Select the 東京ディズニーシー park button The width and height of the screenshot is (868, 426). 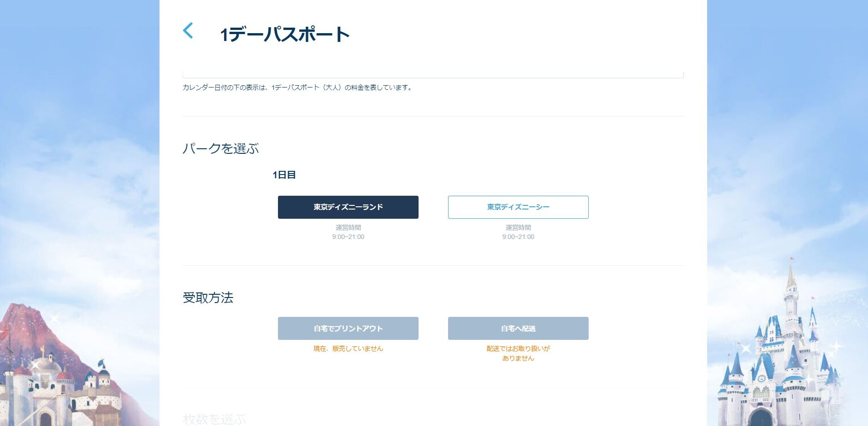pos(518,207)
